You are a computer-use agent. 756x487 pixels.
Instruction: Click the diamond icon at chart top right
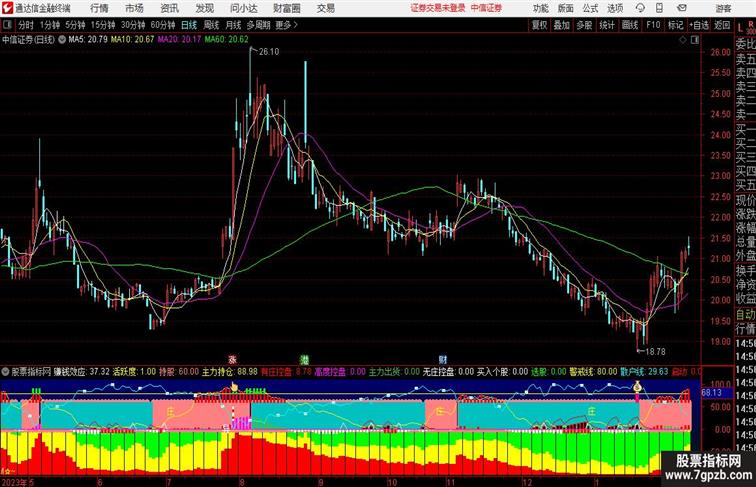(x=683, y=40)
